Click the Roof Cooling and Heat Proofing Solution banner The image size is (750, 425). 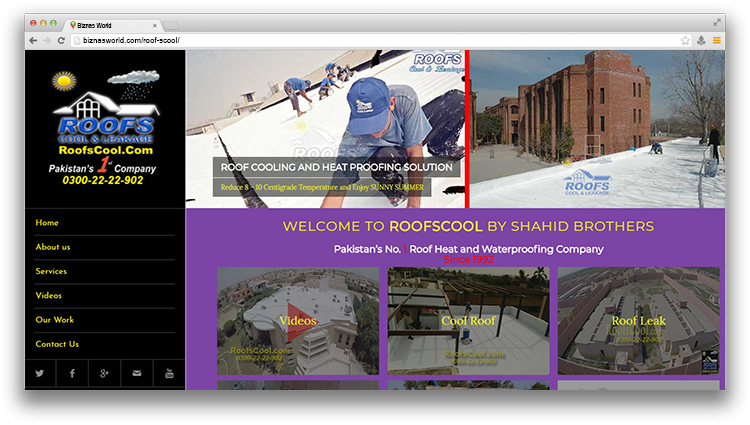click(x=336, y=167)
